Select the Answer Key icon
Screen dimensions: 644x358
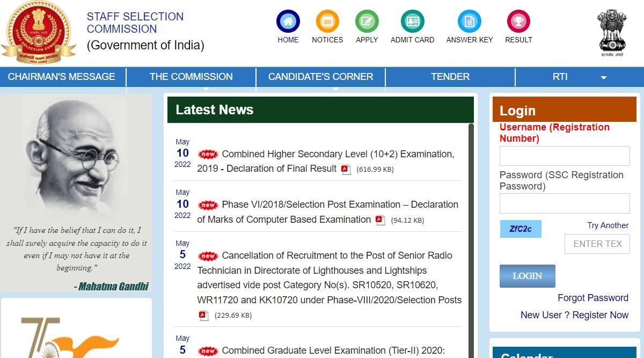click(469, 21)
